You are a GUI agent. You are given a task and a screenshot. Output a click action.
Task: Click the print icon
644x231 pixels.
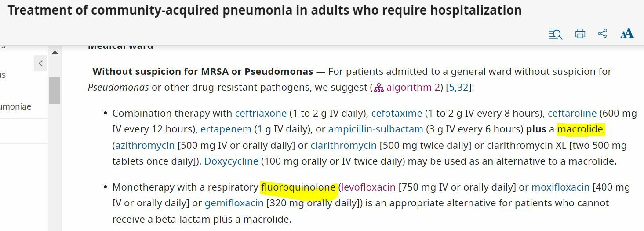[580, 34]
